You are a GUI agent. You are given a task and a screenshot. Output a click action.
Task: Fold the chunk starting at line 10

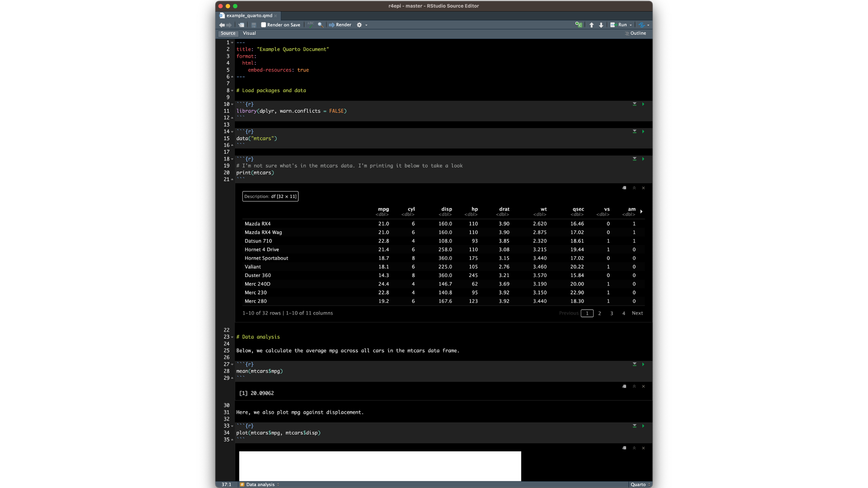pos(232,104)
